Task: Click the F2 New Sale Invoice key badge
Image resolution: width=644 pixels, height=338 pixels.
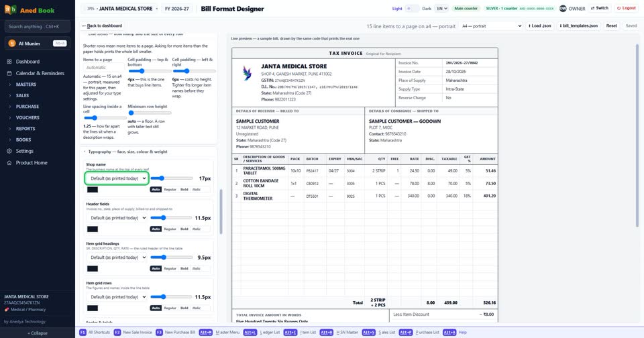Action: point(117,332)
